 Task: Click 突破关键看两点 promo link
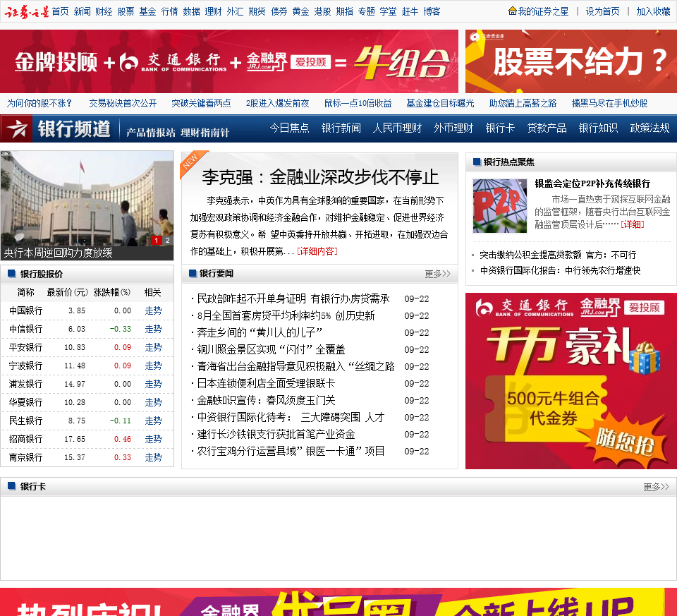pyautogui.click(x=201, y=103)
